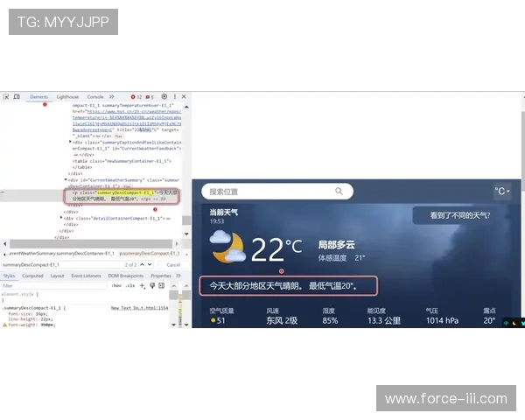This screenshot has height=420, width=525.
Task: Click the DOM horizontal scrollbar right arrow
Action: coord(177,243)
